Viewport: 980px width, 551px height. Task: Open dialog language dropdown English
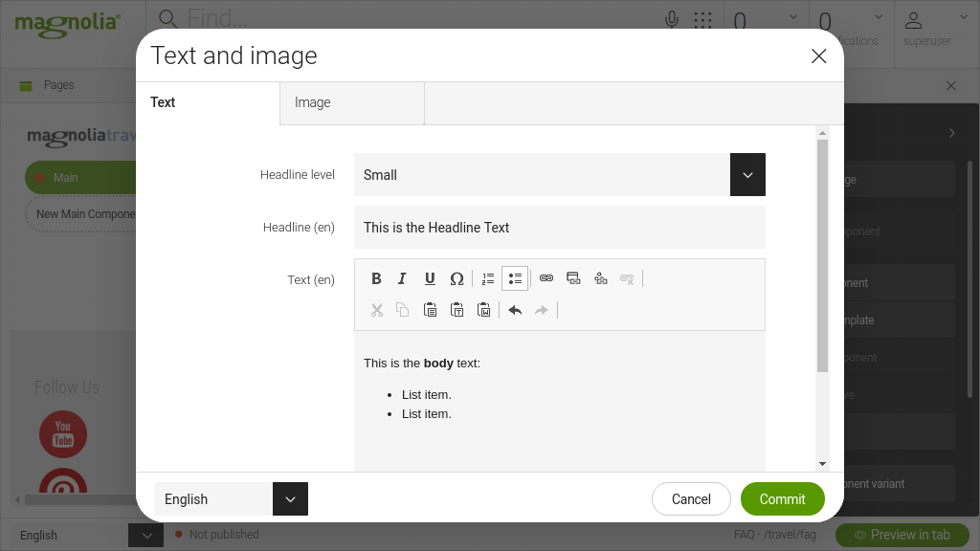coord(290,499)
